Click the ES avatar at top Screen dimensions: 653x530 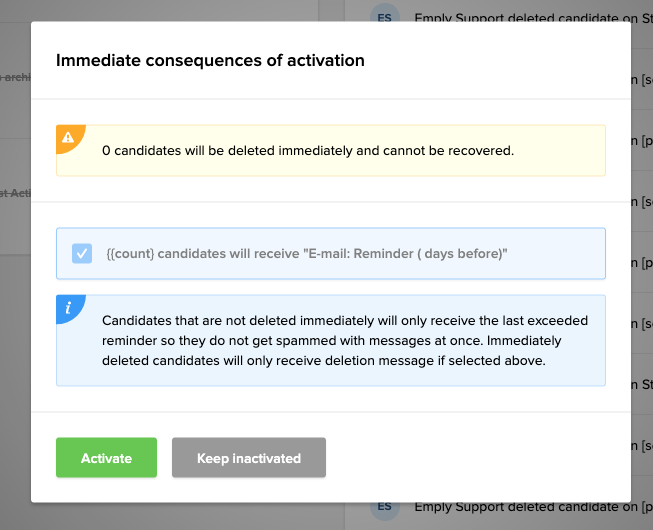click(383, 16)
